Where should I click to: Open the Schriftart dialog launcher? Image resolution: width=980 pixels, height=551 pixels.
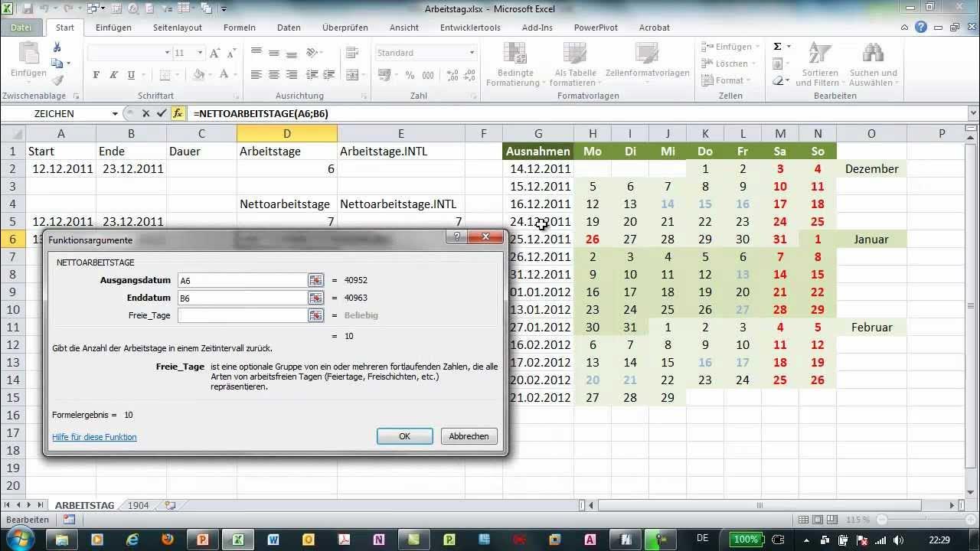coord(235,97)
